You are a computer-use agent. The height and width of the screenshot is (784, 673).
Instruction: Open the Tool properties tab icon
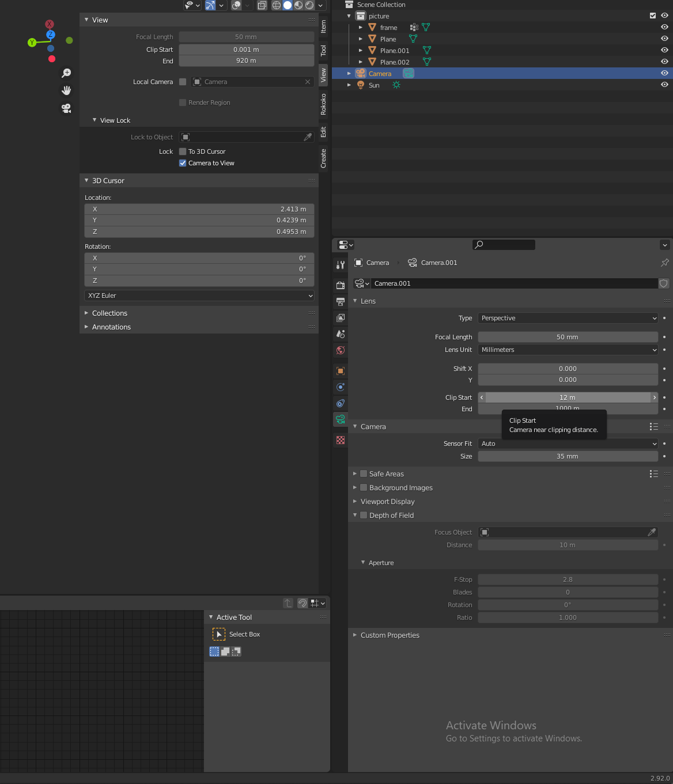341,264
